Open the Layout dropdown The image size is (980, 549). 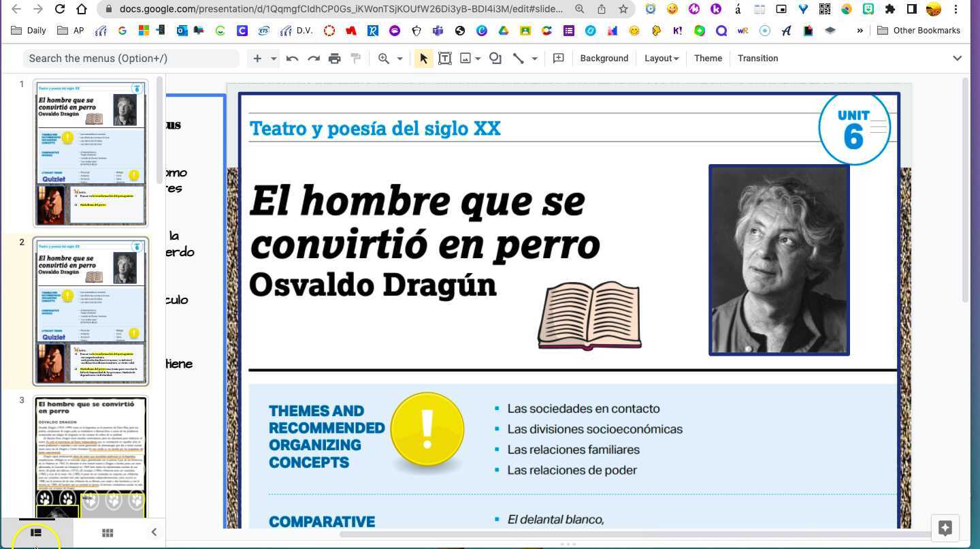661,58
